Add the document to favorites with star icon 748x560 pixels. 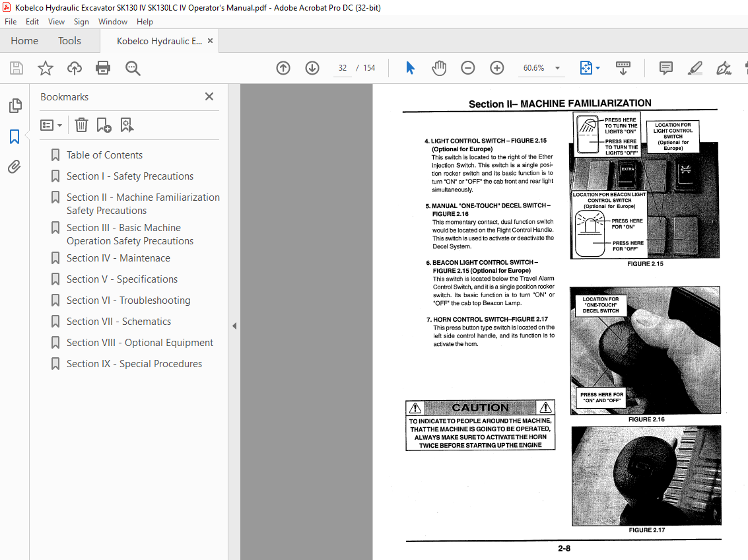click(x=46, y=68)
